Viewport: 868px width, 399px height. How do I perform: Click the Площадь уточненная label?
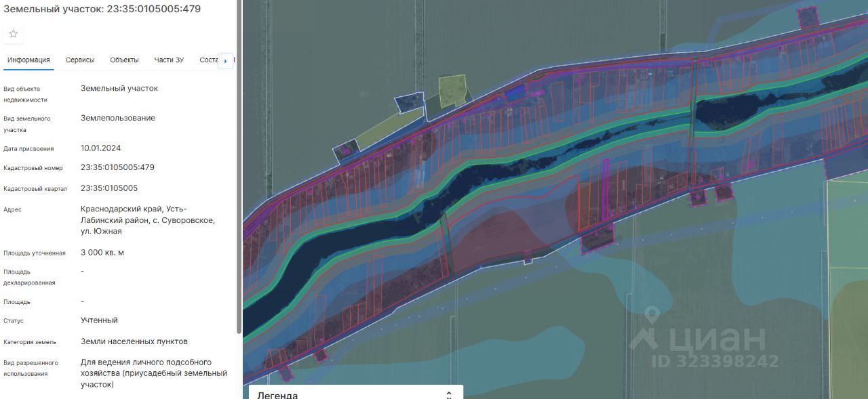click(x=35, y=253)
